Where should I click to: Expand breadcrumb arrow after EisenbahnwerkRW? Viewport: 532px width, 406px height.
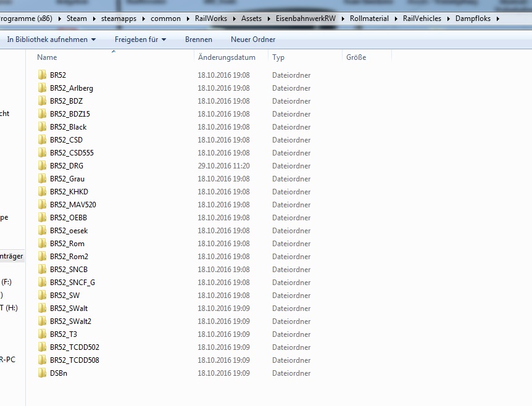(343, 19)
